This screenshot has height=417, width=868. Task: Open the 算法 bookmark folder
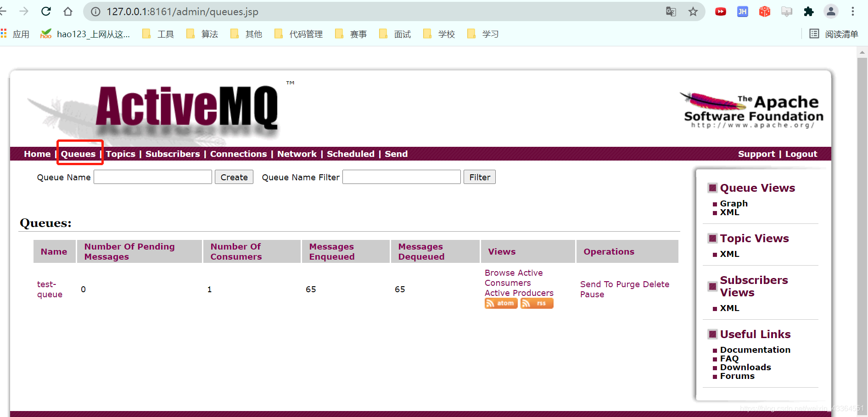[202, 34]
